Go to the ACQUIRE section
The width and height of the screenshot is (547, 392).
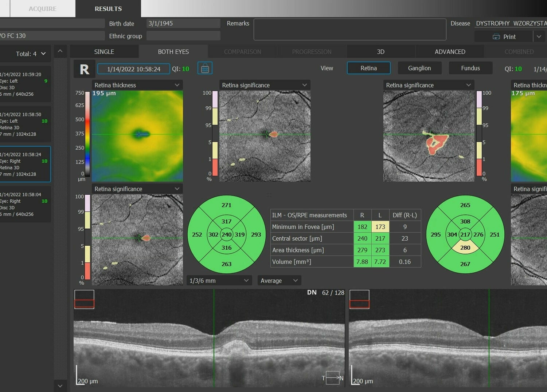pos(43,9)
